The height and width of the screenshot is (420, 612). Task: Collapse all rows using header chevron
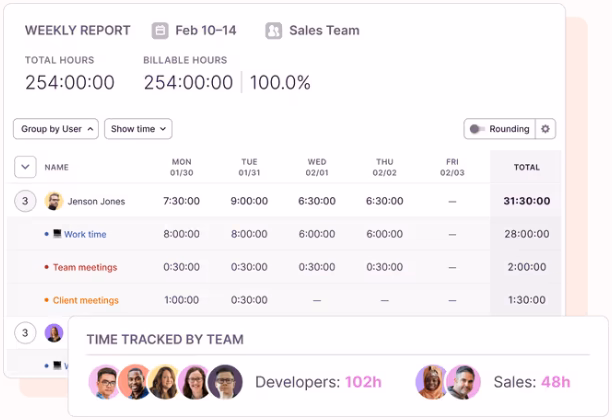25,167
